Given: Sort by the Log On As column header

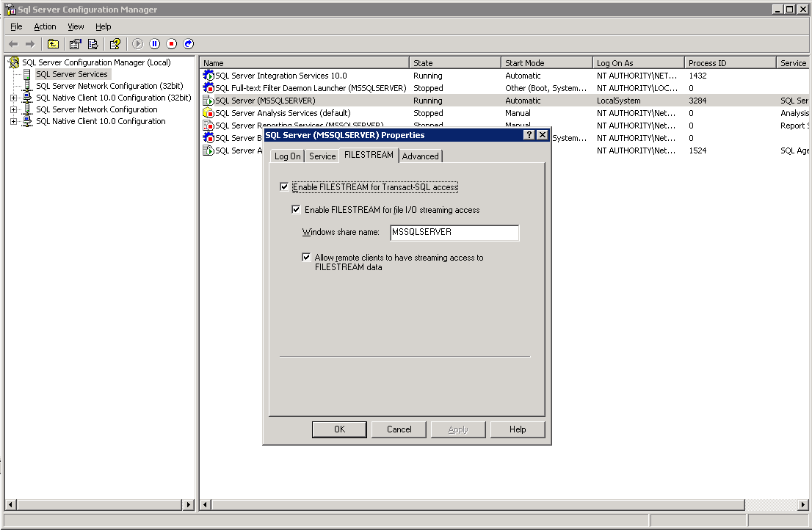Looking at the screenshot, I should coord(638,63).
